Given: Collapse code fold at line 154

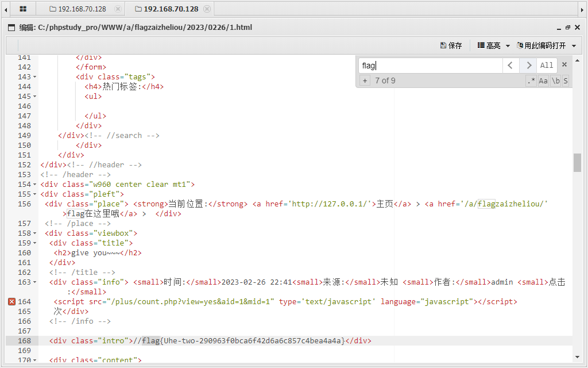Looking at the screenshot, I should 35,185.
